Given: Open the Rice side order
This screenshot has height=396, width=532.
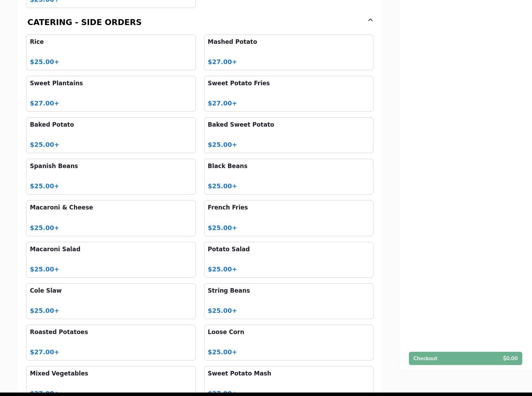Looking at the screenshot, I should pos(111,52).
